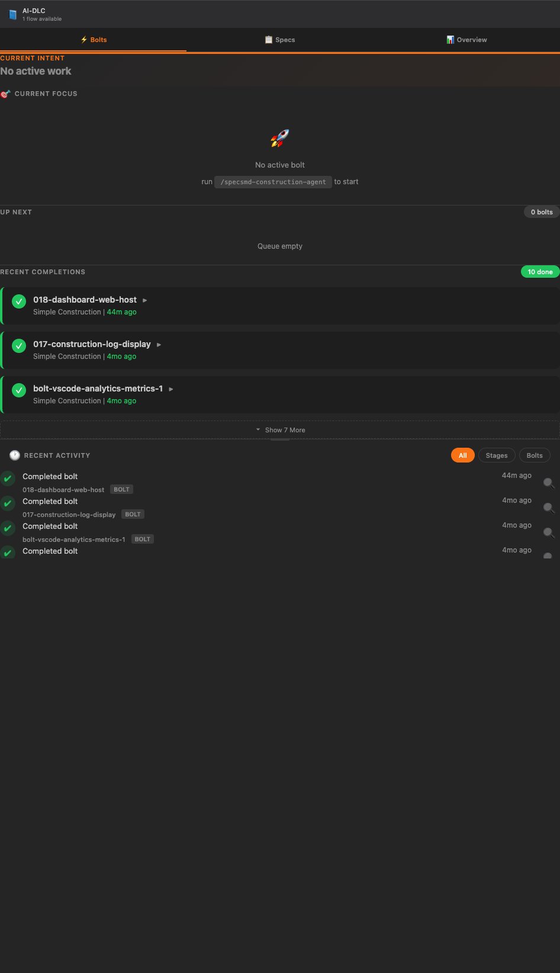Click the 018-dashboard-web-host completion title
Screen dimensions: 560x973
click(85, 300)
